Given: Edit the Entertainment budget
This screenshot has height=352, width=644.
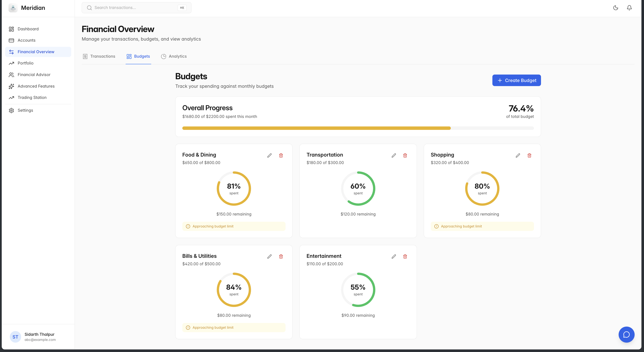Looking at the screenshot, I should click(393, 256).
